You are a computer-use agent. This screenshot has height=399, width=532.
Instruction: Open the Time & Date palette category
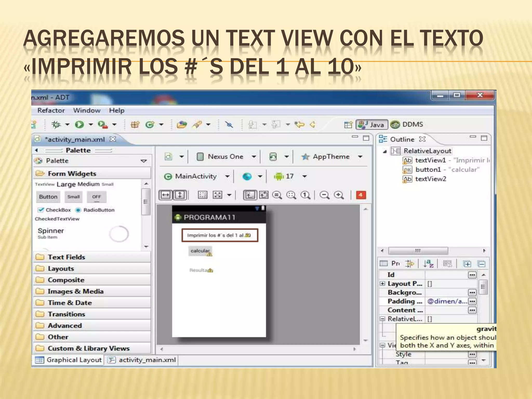92,303
